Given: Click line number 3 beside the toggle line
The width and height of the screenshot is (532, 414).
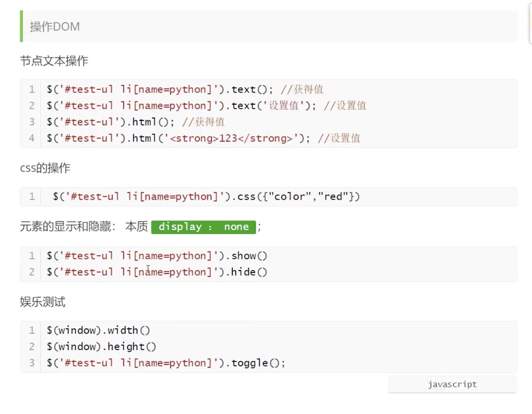Looking at the screenshot, I should (32, 363).
